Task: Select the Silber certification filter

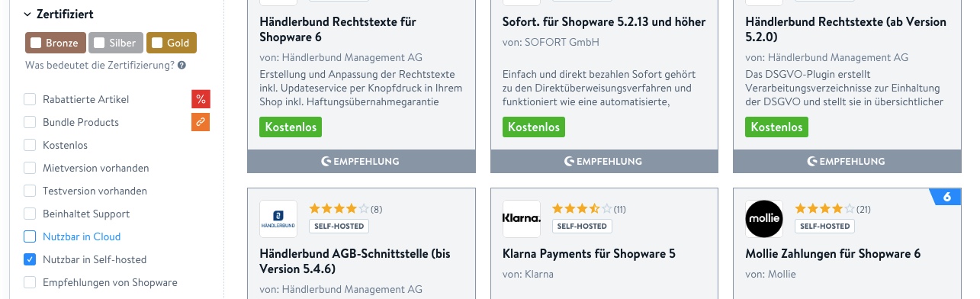Action: point(116,43)
